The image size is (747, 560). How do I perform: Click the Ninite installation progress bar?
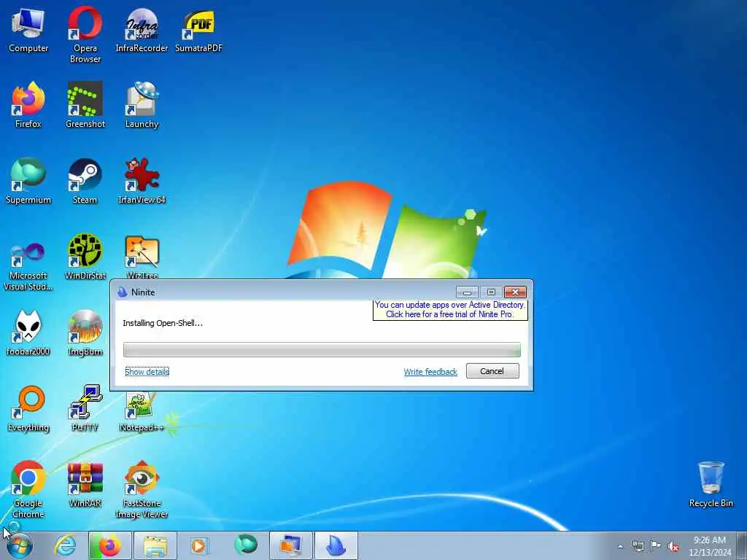[x=322, y=349]
